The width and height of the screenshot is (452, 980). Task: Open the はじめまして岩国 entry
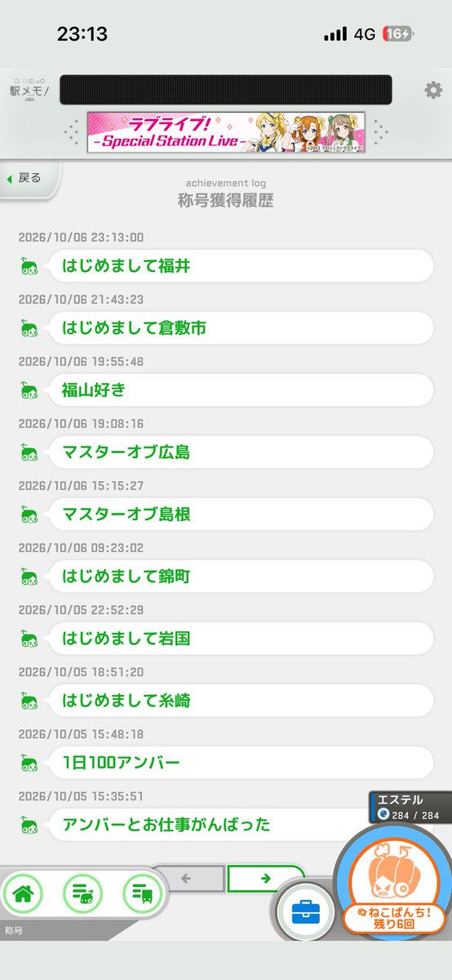[x=239, y=639]
